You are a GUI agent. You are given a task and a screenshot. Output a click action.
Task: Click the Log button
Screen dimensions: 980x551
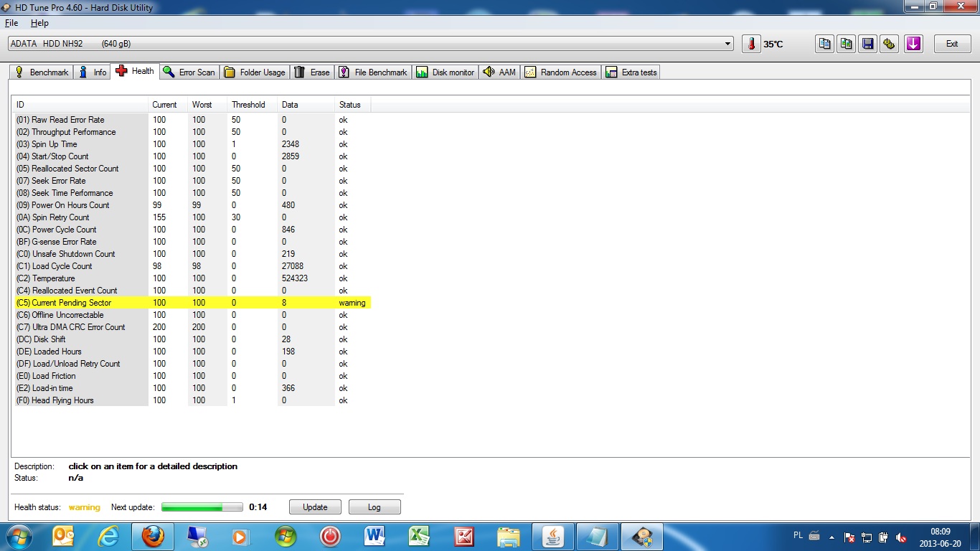pos(374,507)
